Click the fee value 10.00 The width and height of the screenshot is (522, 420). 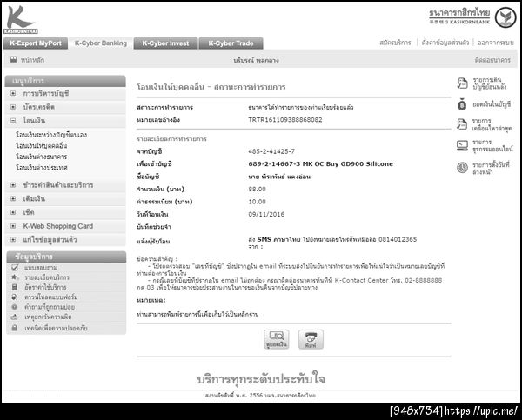257,202
